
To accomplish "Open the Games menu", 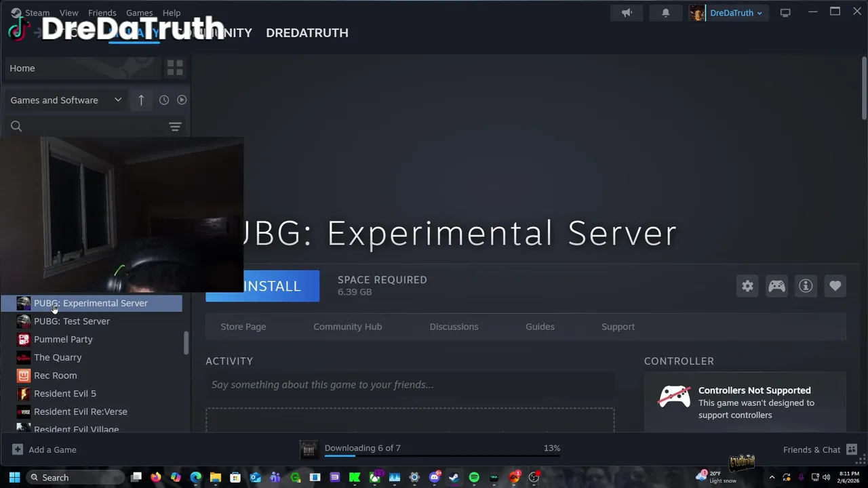I will coord(139,13).
